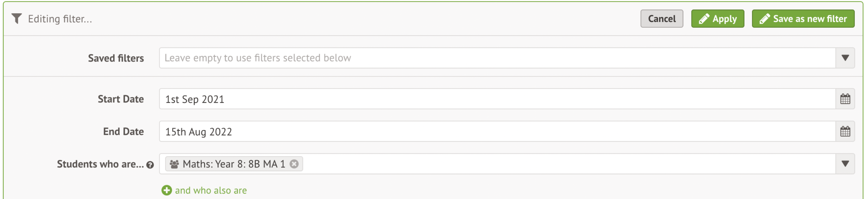The height and width of the screenshot is (199, 868).
Task: Remove the Maths: Year 8: 8B MA 1 tag
Action: click(x=294, y=164)
